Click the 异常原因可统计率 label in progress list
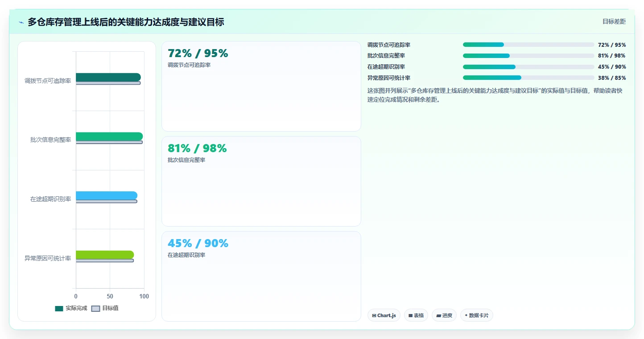The image size is (644, 339). [389, 78]
